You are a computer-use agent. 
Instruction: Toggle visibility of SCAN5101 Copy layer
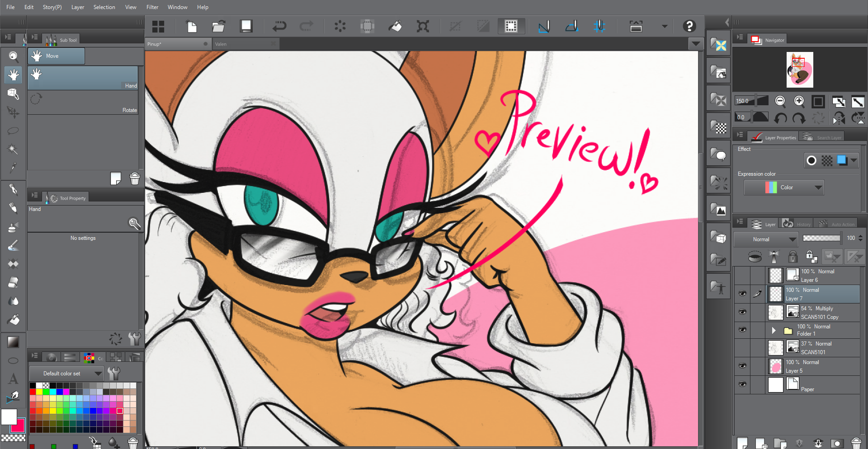[742, 312]
